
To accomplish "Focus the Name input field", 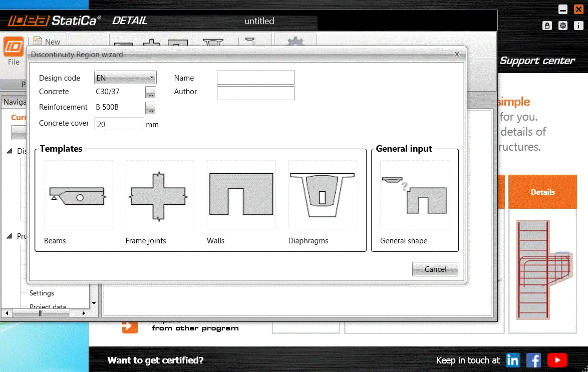I will 256,78.
